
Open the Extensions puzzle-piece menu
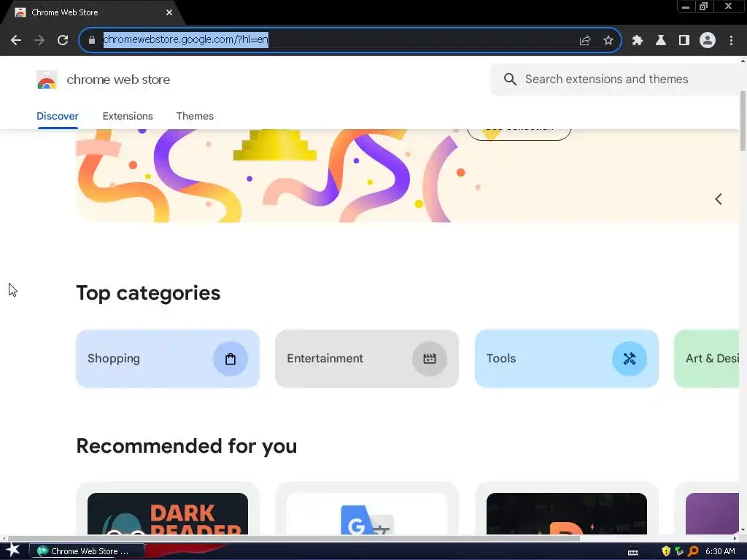(x=638, y=40)
